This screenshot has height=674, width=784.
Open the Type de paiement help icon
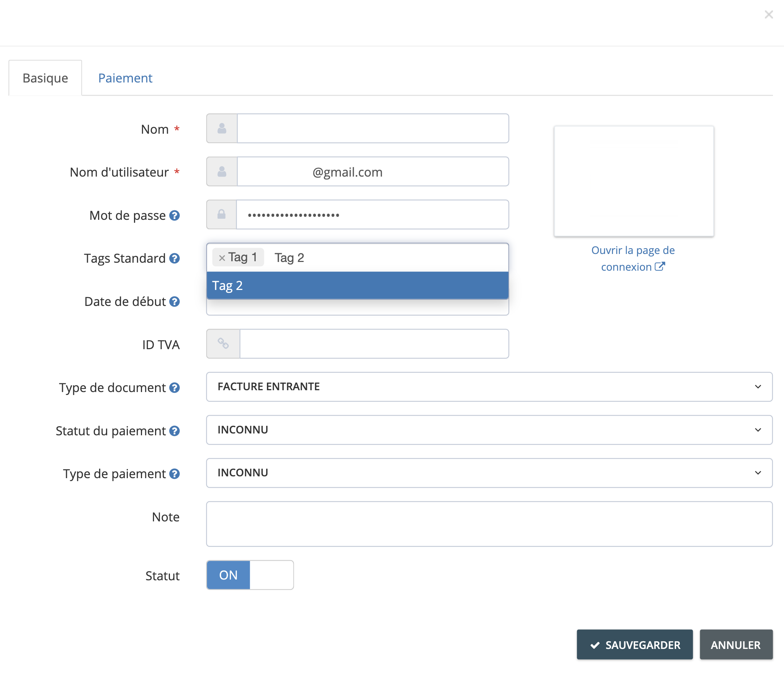[174, 474]
